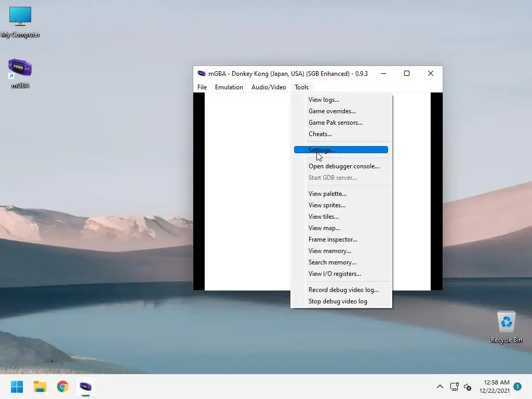Click the muted volume tray icon
Image resolution: width=532 pixels, height=399 pixels.
pos(468,387)
